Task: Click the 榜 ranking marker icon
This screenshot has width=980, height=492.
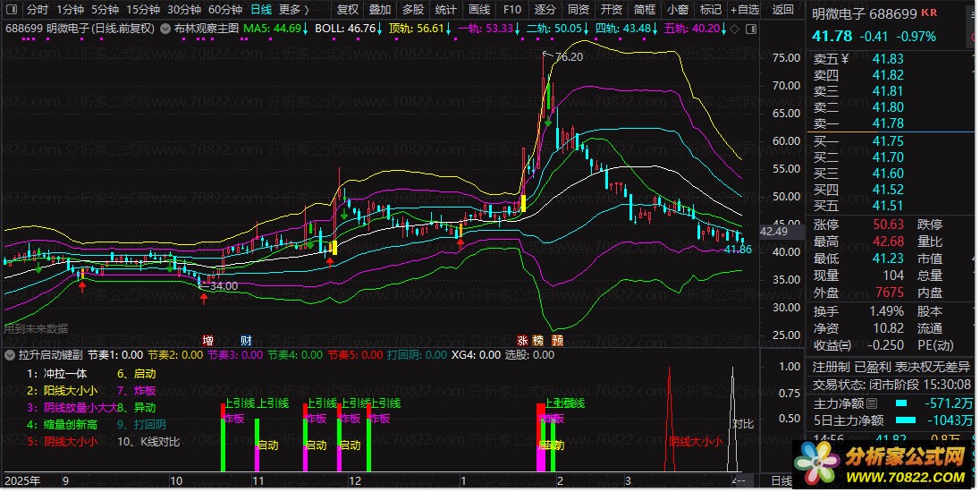Action: 538,340
